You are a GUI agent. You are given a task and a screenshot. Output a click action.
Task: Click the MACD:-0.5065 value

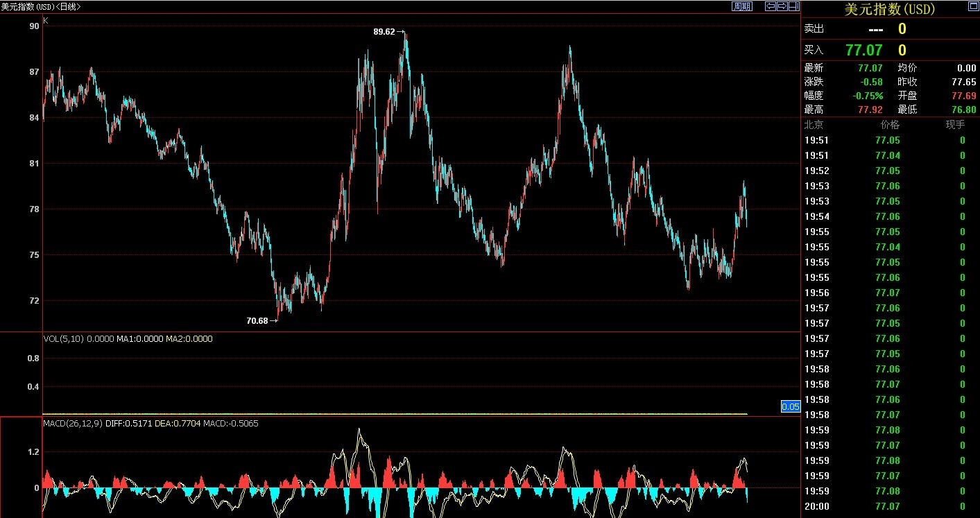click(231, 423)
